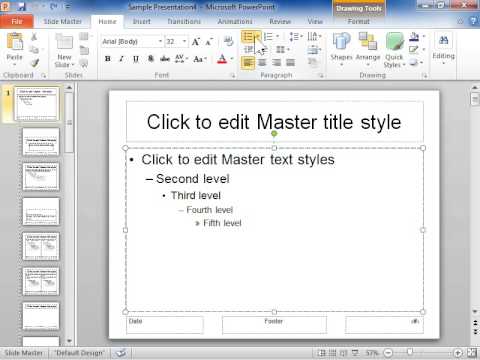The height and width of the screenshot is (360, 480).
Task: Select the Format Painter brush
Action: tap(35, 63)
